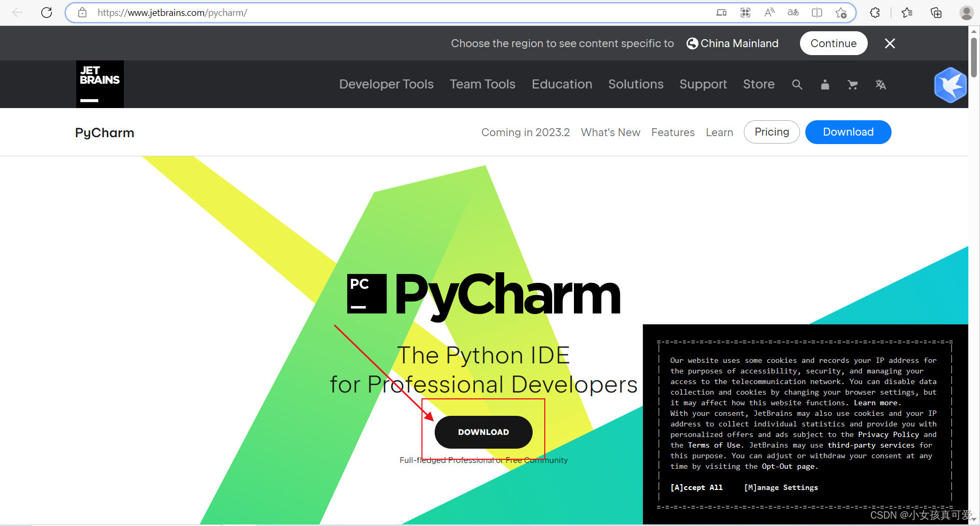
Task: Click the browser back arrow
Action: pos(17,12)
